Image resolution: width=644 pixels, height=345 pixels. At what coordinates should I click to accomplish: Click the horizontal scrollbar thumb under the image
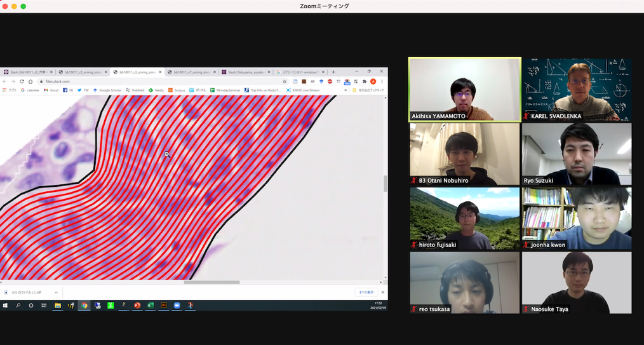click(x=211, y=282)
